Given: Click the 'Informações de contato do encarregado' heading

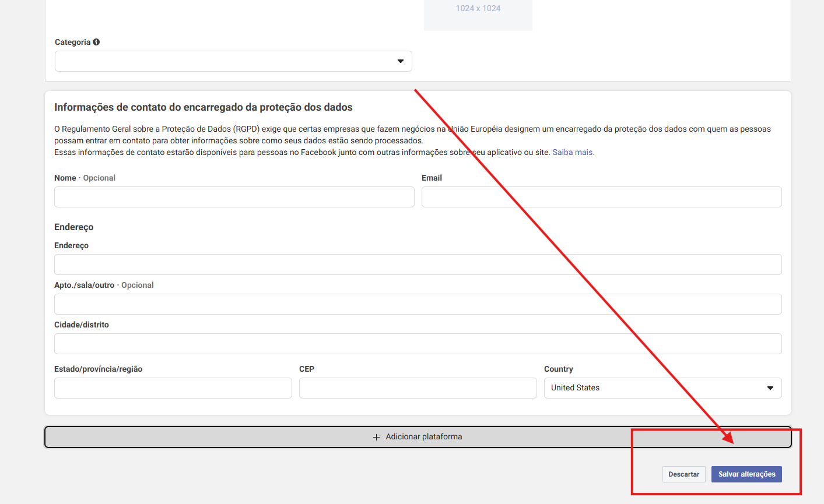Looking at the screenshot, I should pyautogui.click(x=204, y=107).
